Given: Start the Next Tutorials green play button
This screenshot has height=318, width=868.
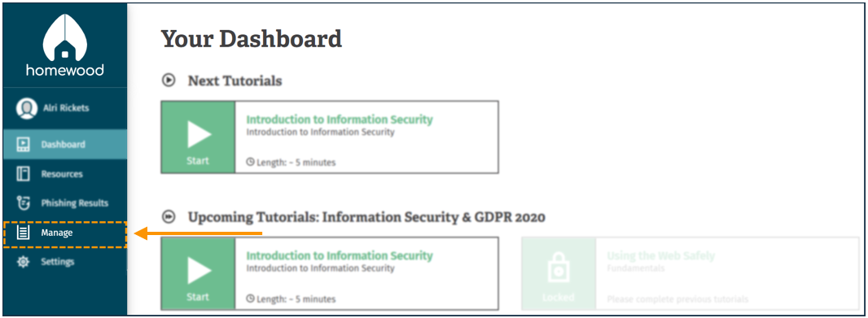Looking at the screenshot, I should point(198,137).
